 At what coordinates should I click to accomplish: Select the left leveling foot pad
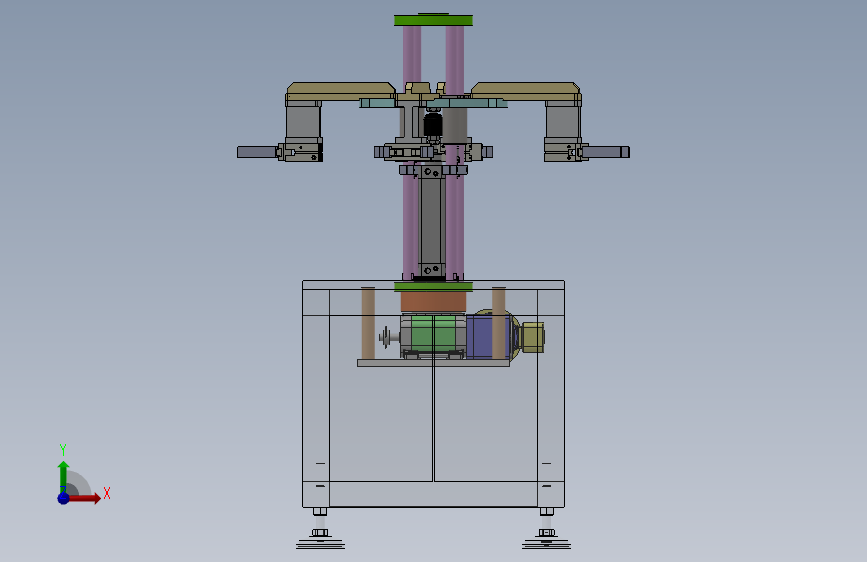(x=320, y=544)
